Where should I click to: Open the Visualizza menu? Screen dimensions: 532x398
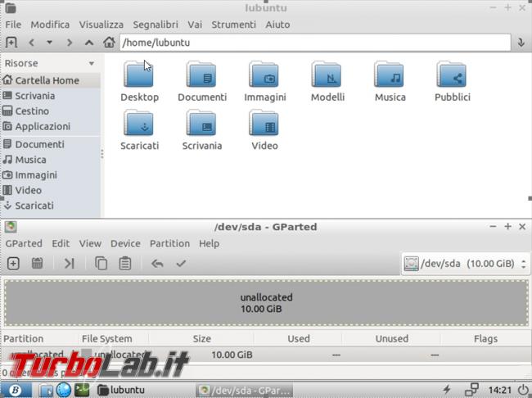tap(101, 25)
